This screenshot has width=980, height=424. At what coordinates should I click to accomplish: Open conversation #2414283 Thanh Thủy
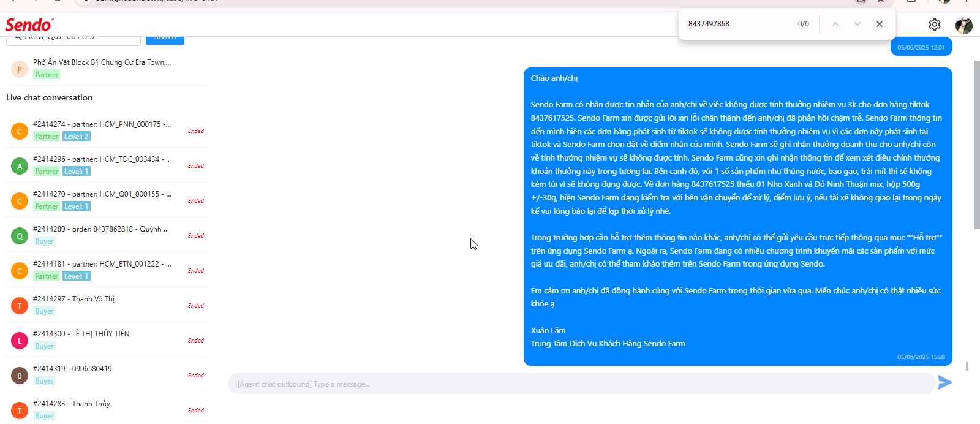click(x=107, y=408)
